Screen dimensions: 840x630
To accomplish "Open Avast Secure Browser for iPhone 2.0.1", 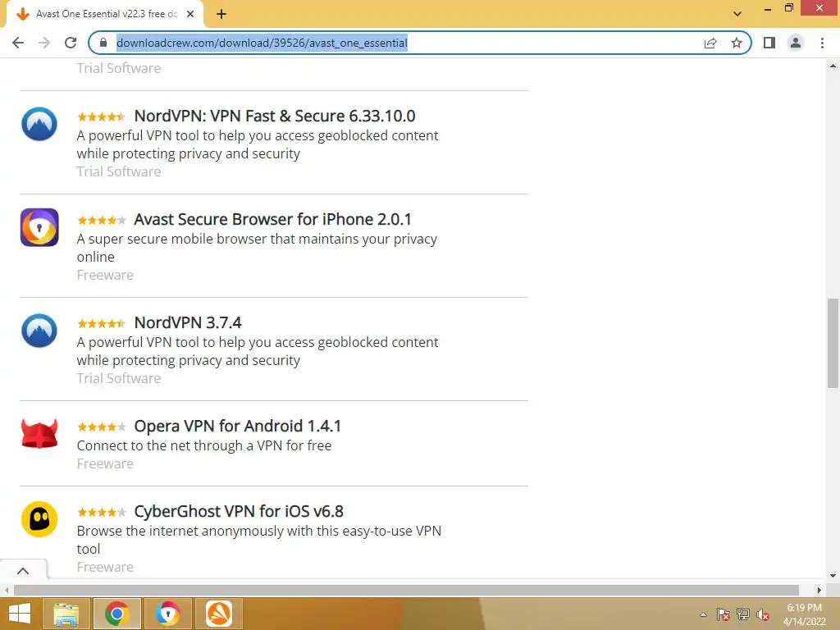I will [272, 219].
